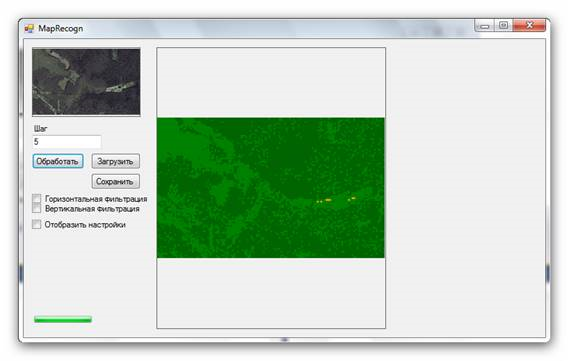Click the yellow spots in the green map
Screen dimensions: 569x361
[336, 200]
